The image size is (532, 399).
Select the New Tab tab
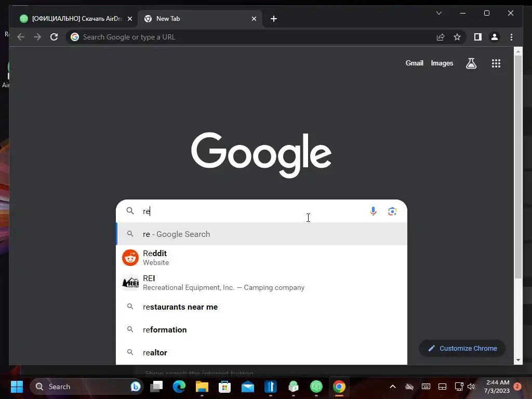(x=199, y=19)
